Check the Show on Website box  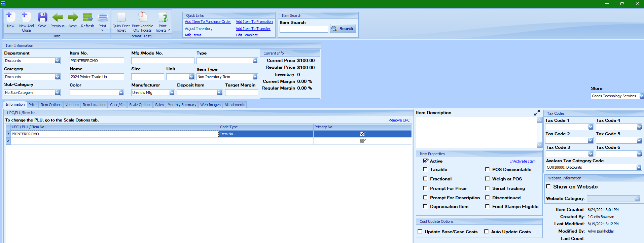(x=548, y=186)
